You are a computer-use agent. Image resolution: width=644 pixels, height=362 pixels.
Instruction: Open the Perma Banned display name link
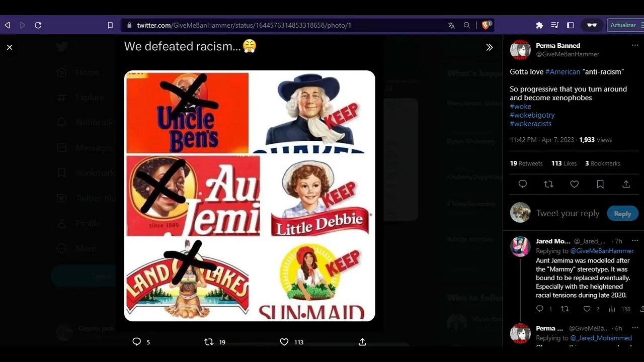(558, 45)
